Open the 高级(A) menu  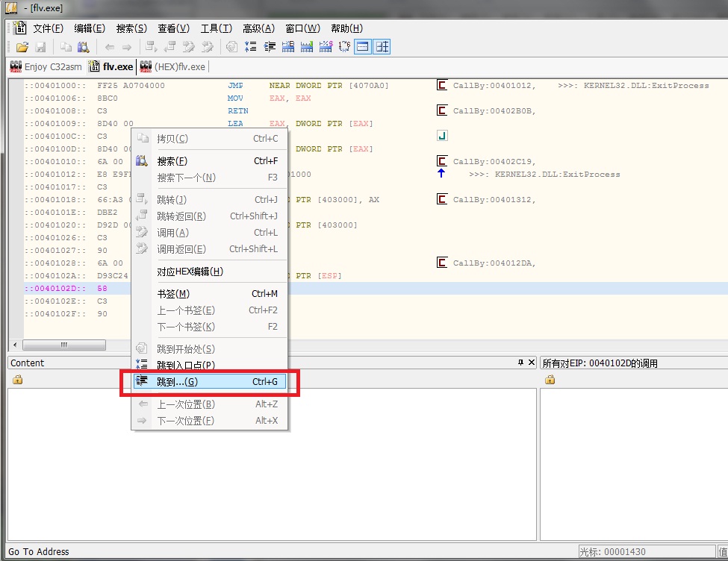[258, 28]
